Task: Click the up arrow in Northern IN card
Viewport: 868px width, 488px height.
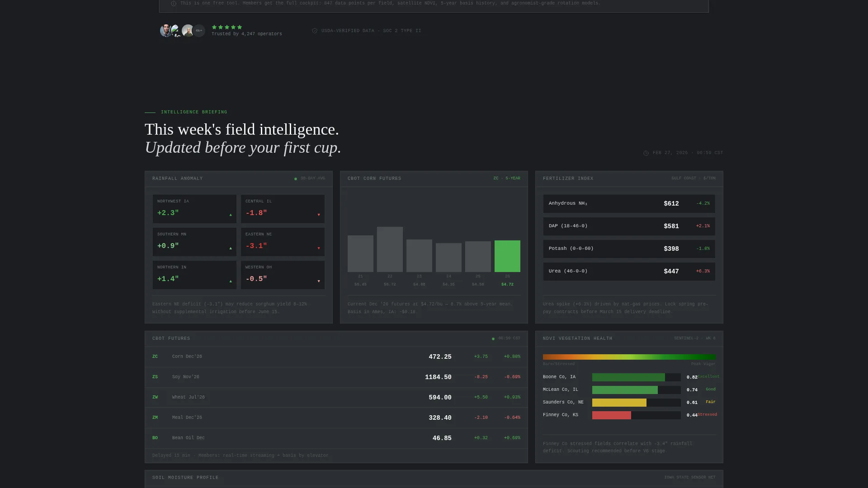Action: pos(231,282)
